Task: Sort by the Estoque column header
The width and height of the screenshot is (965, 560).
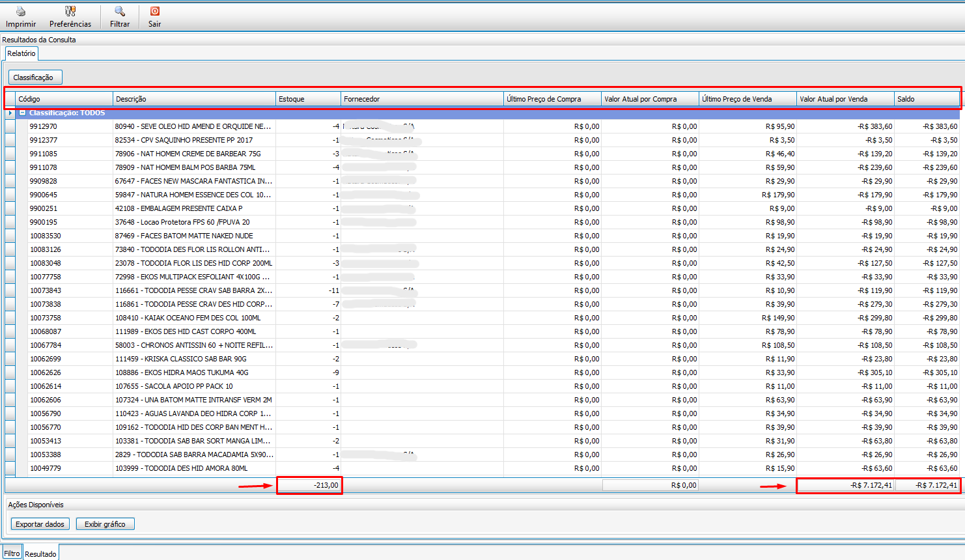Action: coord(309,99)
